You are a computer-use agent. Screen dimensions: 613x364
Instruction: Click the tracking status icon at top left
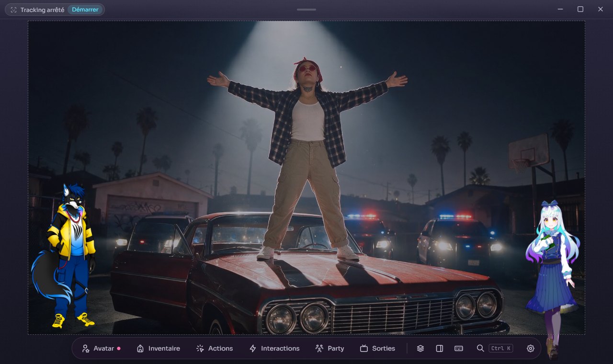coord(13,10)
